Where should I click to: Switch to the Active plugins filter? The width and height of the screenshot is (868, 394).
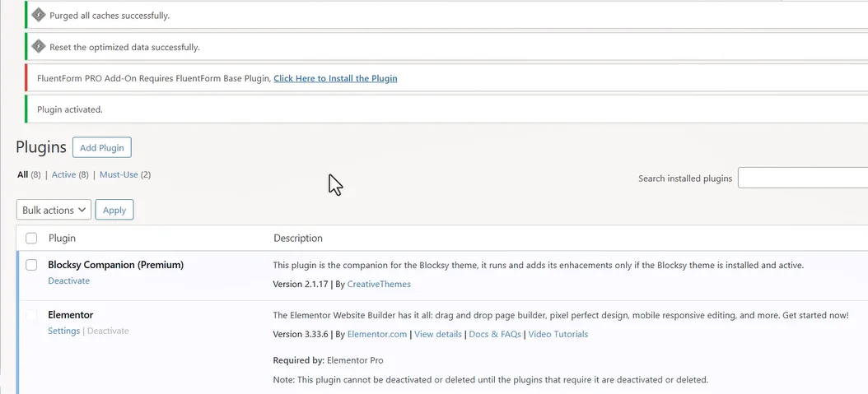pyautogui.click(x=63, y=174)
